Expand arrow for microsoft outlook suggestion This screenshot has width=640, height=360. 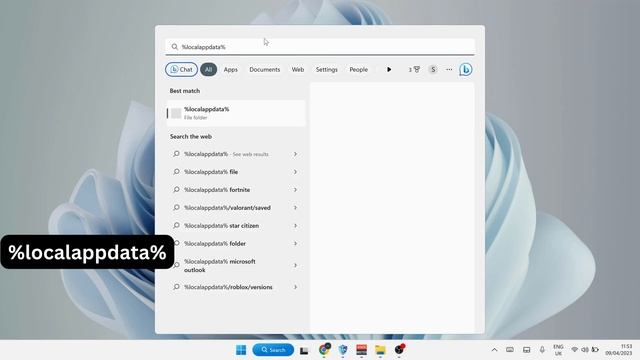pyautogui.click(x=295, y=265)
